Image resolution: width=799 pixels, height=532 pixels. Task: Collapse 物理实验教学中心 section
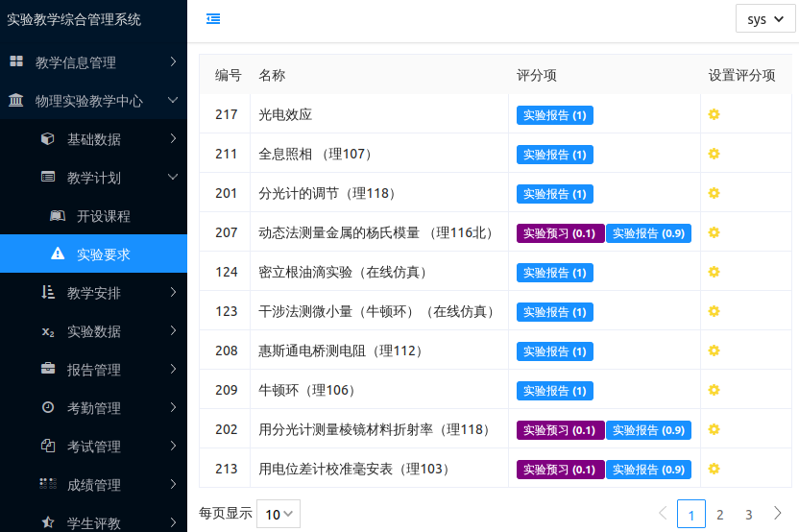pyautogui.click(x=93, y=101)
